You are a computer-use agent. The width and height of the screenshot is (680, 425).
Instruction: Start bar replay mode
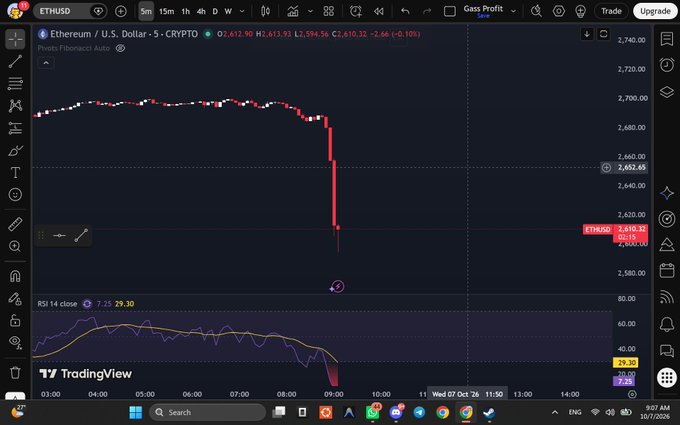coord(379,11)
